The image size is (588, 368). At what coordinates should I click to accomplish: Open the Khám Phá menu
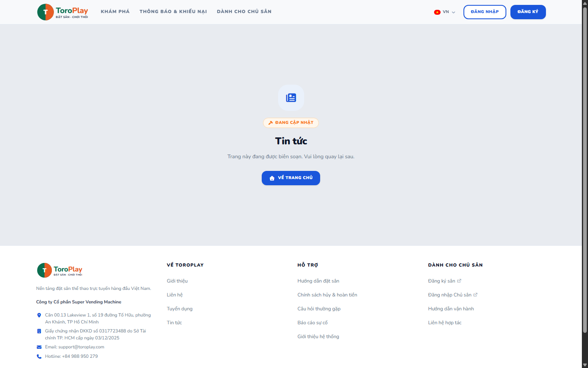click(115, 11)
